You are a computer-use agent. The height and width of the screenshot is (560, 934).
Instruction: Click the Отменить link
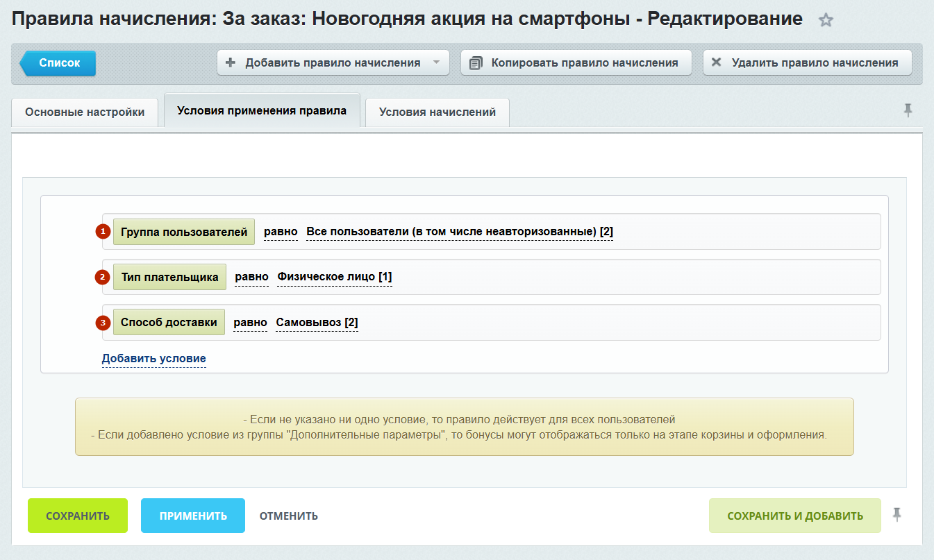(x=288, y=516)
